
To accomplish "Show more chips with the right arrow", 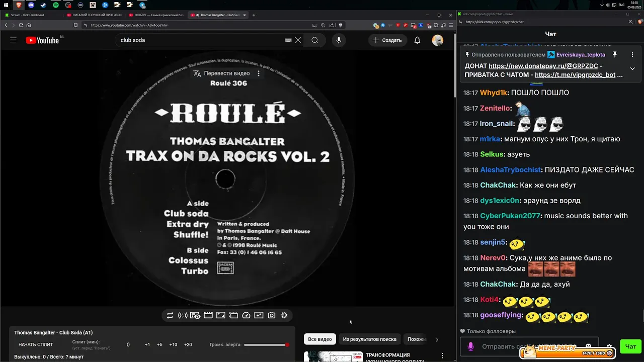I will (x=437, y=339).
